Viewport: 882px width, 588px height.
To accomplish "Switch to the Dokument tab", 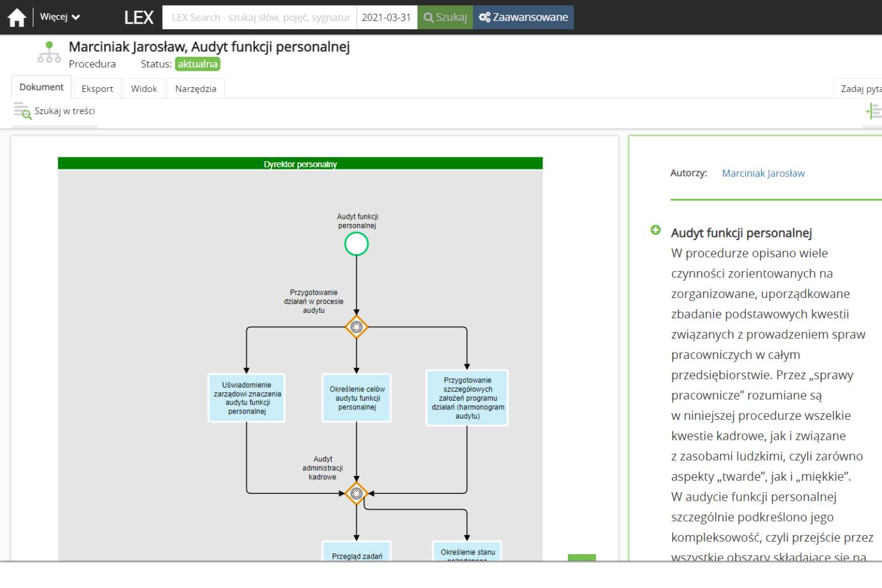I will [41, 87].
